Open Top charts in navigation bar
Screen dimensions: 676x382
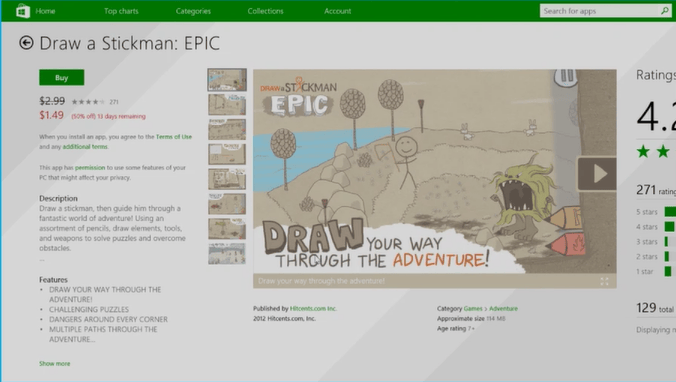(121, 11)
